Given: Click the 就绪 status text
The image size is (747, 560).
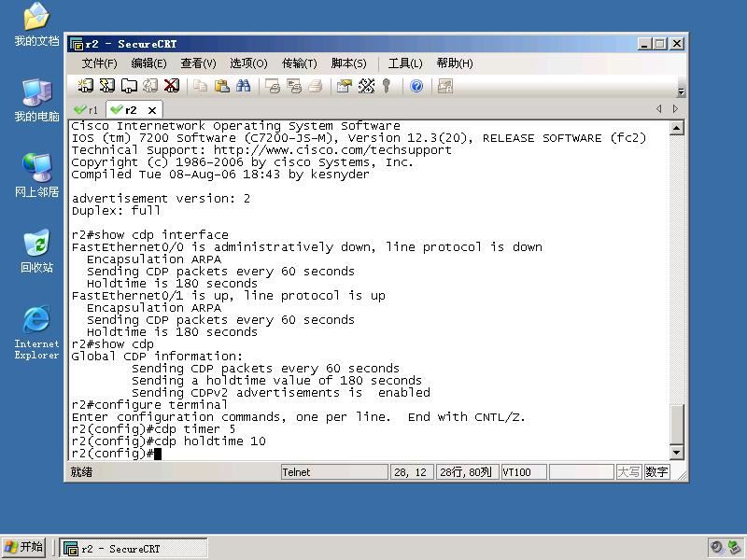Looking at the screenshot, I should point(81,472).
